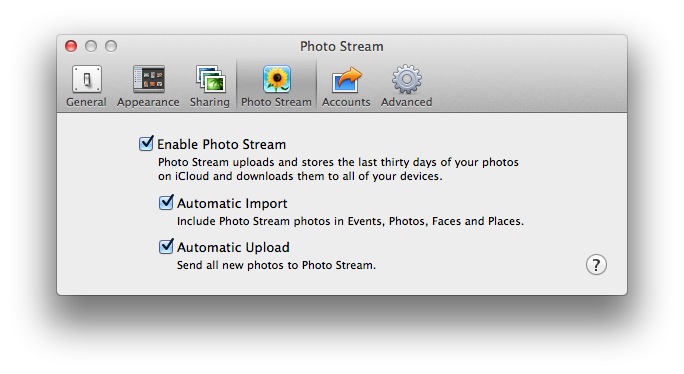
Task: Click the Automatic Upload label text
Action: (233, 247)
